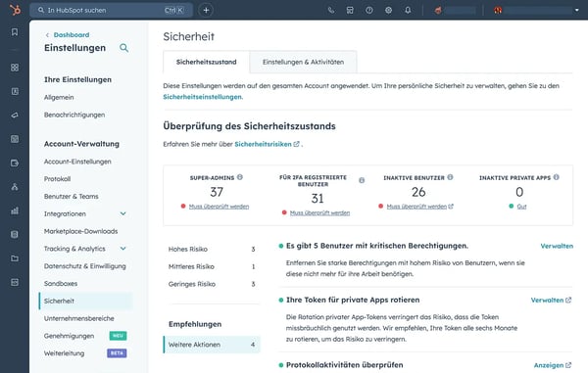Open the automation workflow icon in left rail
The image size is (588, 373).
tap(15, 187)
